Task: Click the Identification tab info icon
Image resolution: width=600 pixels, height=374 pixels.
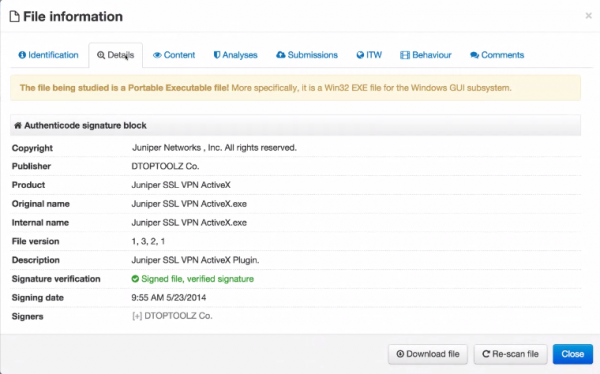Action: click(22, 55)
